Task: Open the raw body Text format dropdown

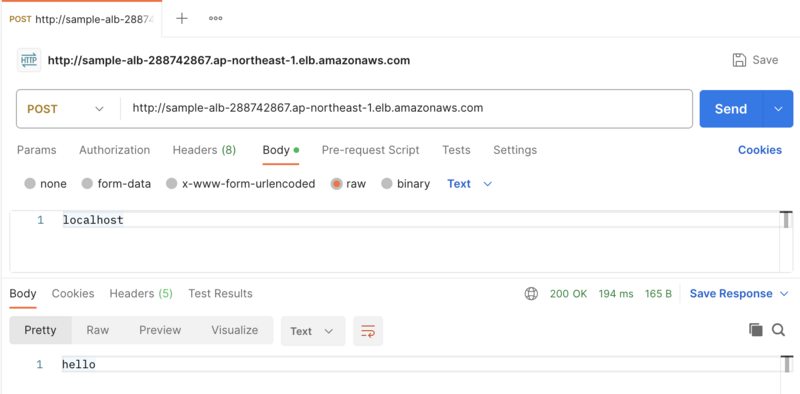Action: pyautogui.click(x=469, y=184)
